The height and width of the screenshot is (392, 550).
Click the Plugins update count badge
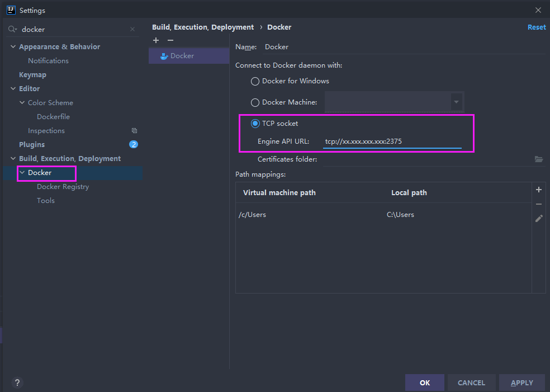pos(133,144)
